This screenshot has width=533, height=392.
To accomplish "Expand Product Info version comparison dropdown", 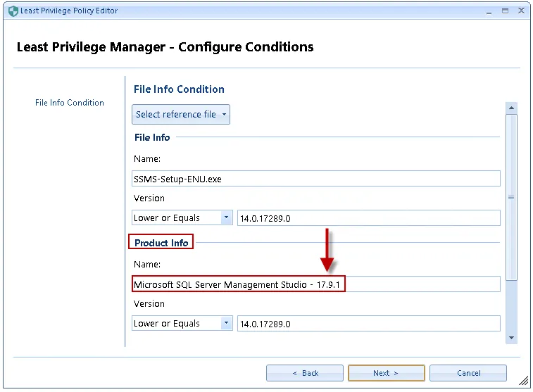I will (x=226, y=324).
